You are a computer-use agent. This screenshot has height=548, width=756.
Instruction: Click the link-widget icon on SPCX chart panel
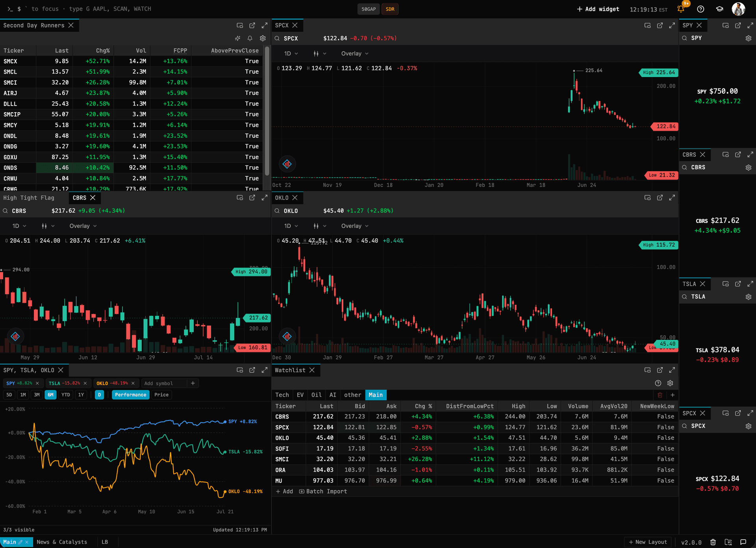click(647, 25)
